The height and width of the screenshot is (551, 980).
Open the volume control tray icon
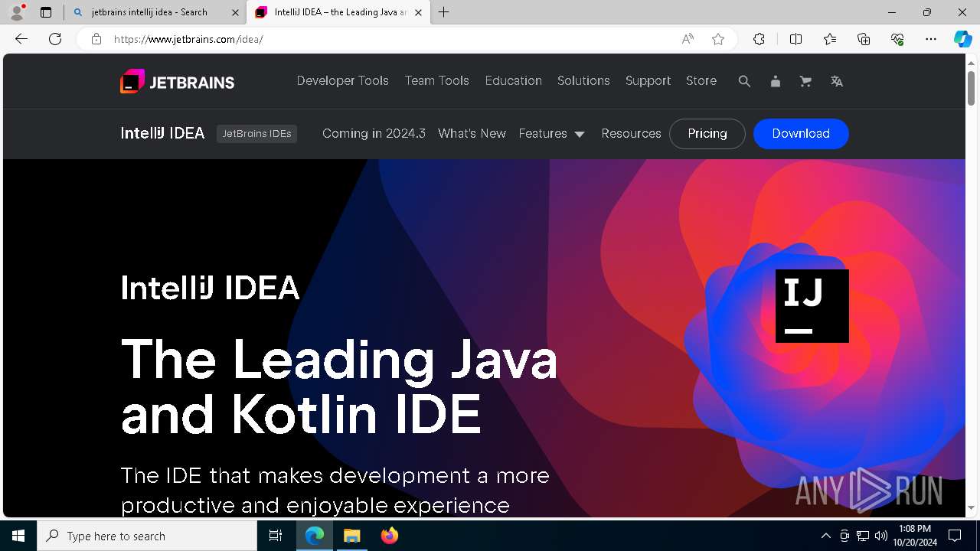(x=881, y=536)
